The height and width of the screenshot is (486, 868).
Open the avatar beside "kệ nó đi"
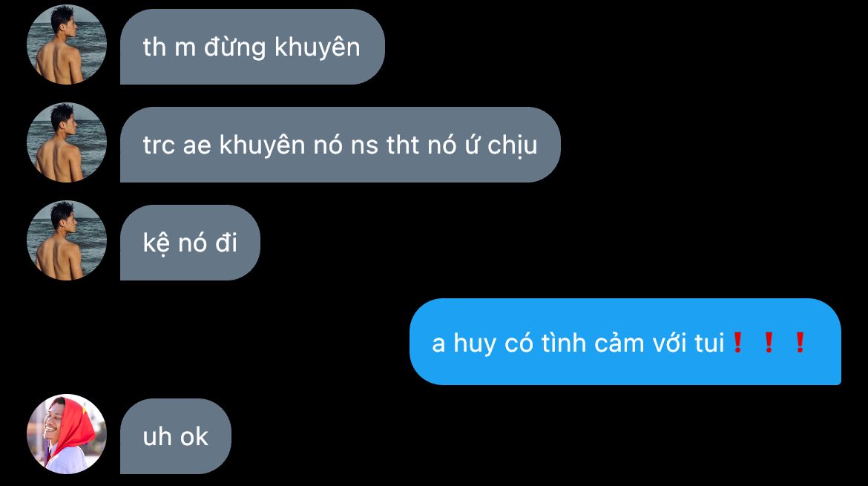point(67,241)
